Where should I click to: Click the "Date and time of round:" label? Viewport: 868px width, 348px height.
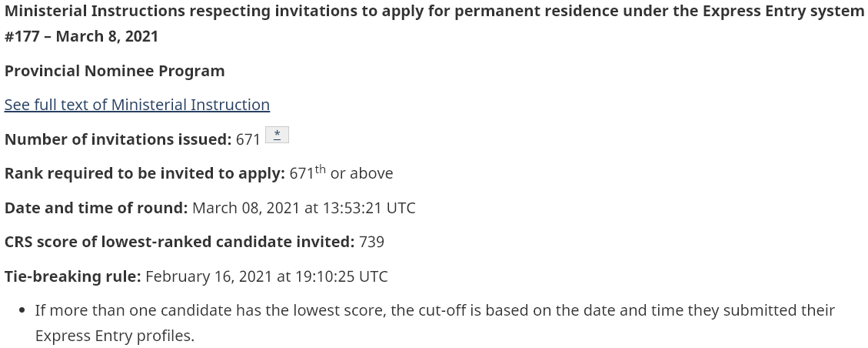pyautogui.click(x=96, y=208)
